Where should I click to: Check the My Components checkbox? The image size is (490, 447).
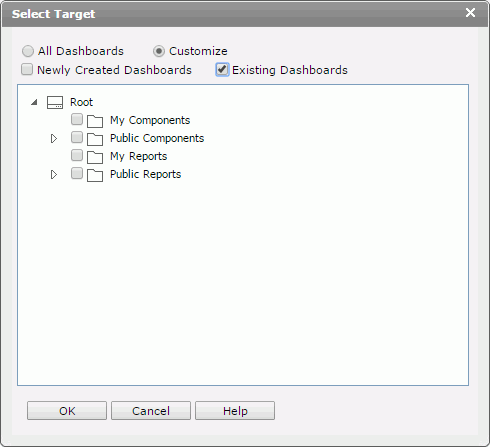(77, 119)
